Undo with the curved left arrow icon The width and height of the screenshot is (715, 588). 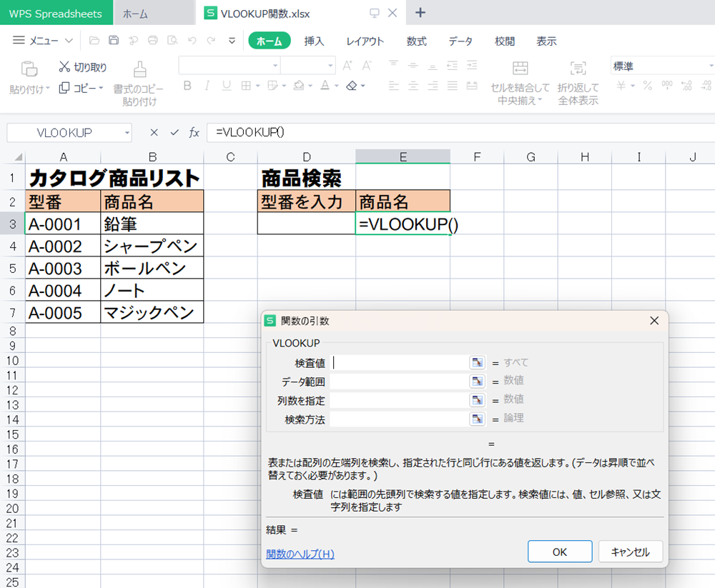tap(192, 41)
